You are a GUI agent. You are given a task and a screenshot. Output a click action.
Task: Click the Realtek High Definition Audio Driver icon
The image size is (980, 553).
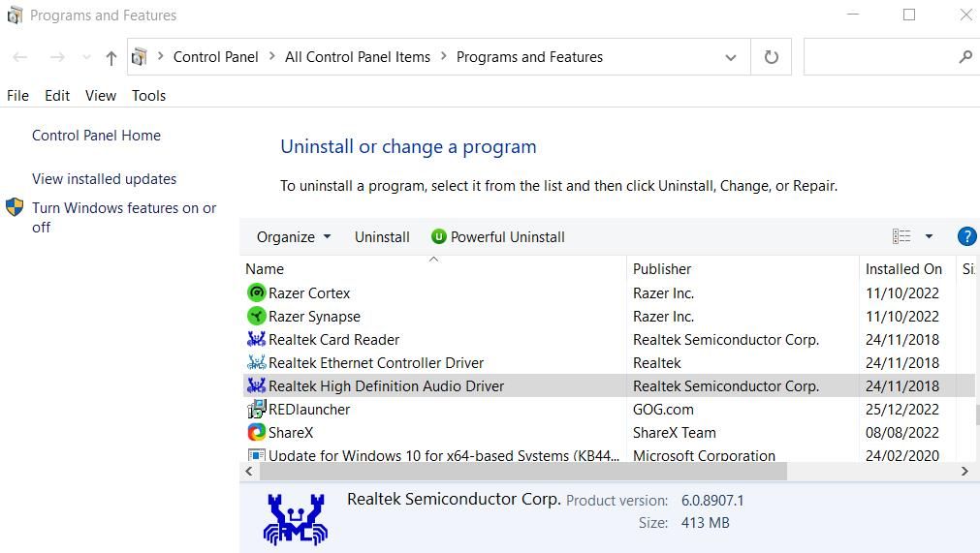coord(256,385)
